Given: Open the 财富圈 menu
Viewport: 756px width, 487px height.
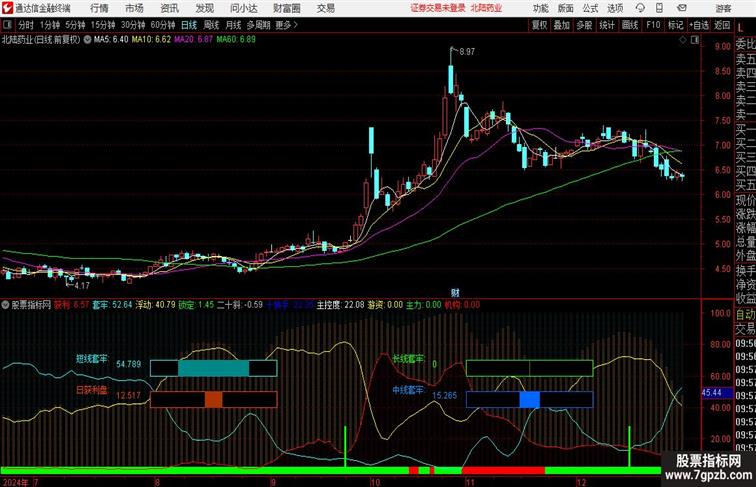Looking at the screenshot, I should point(287,8).
